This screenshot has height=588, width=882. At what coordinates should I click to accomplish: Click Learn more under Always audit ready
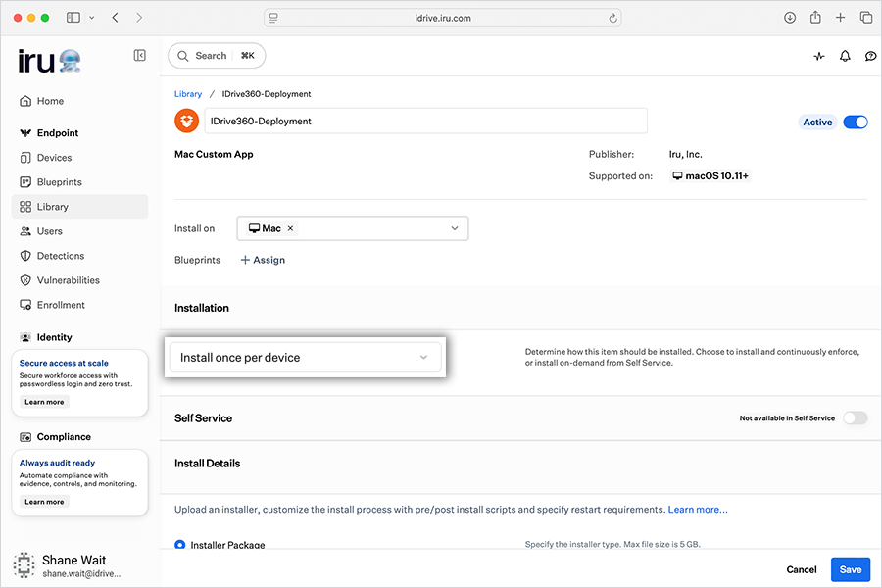44,502
